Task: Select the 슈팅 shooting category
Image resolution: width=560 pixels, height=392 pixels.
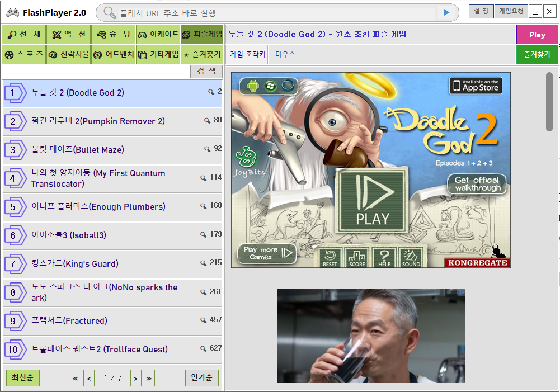Action: pyautogui.click(x=113, y=34)
